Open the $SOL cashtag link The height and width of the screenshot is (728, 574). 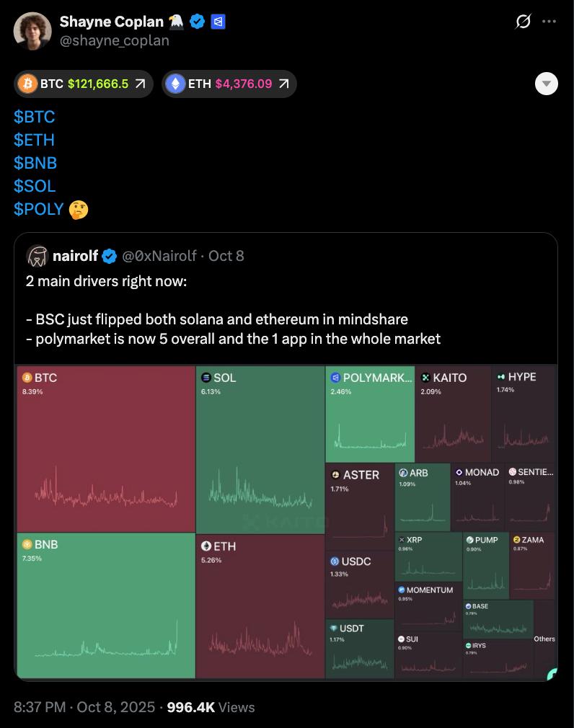pyautogui.click(x=35, y=186)
